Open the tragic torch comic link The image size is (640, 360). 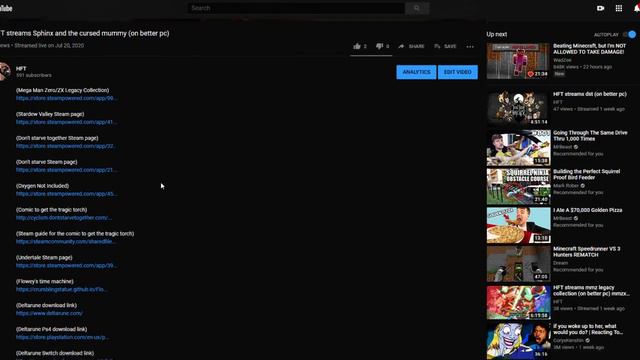coord(64,218)
